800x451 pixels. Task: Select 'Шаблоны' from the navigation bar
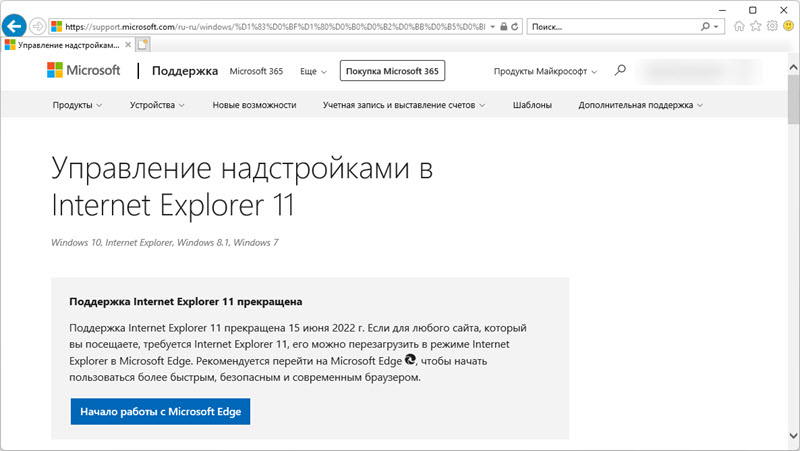point(532,105)
